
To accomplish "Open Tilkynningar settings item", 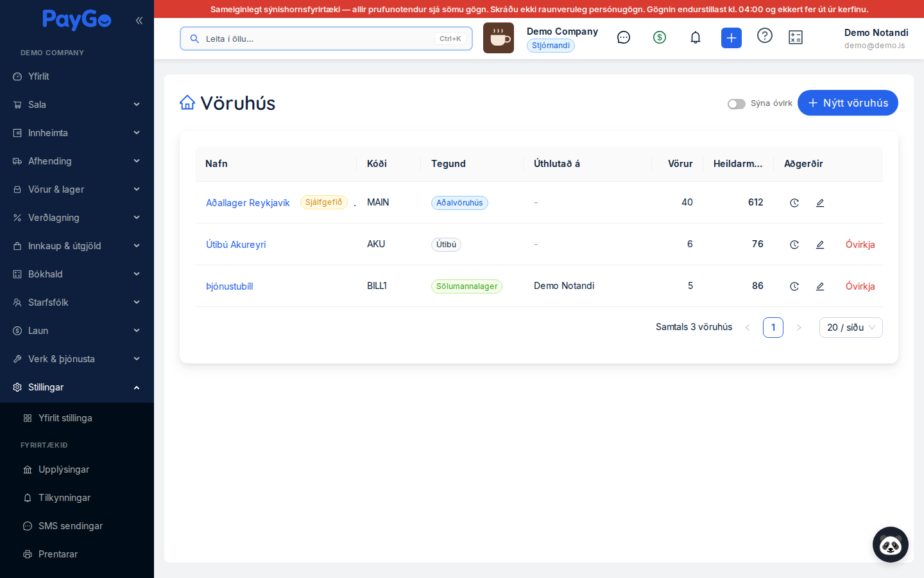I will pyautogui.click(x=77, y=498).
